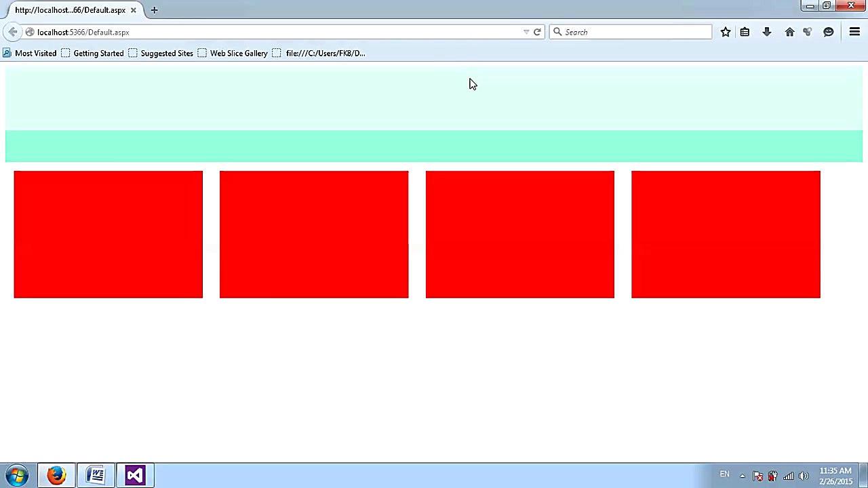Show bookmarks list icon

point(745,32)
